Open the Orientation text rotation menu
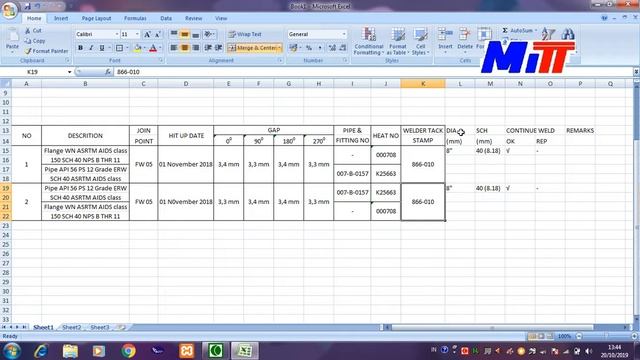This screenshot has height=360, width=640. point(209,34)
